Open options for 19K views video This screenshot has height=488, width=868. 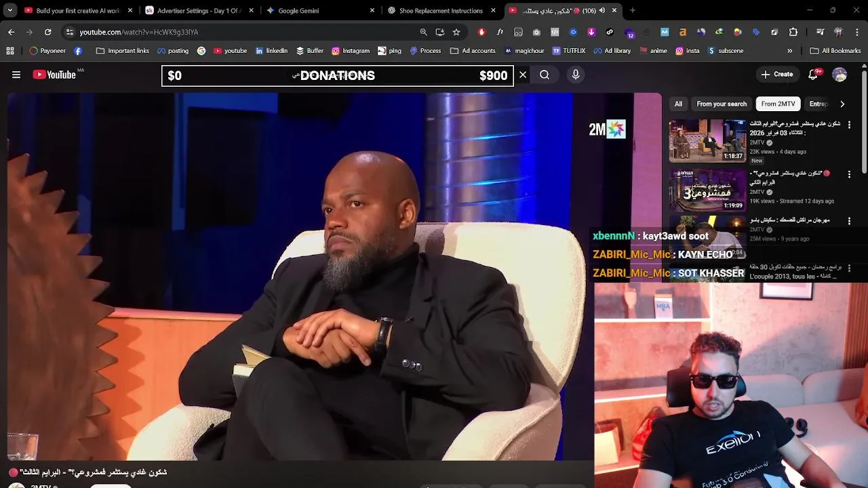[x=849, y=174]
